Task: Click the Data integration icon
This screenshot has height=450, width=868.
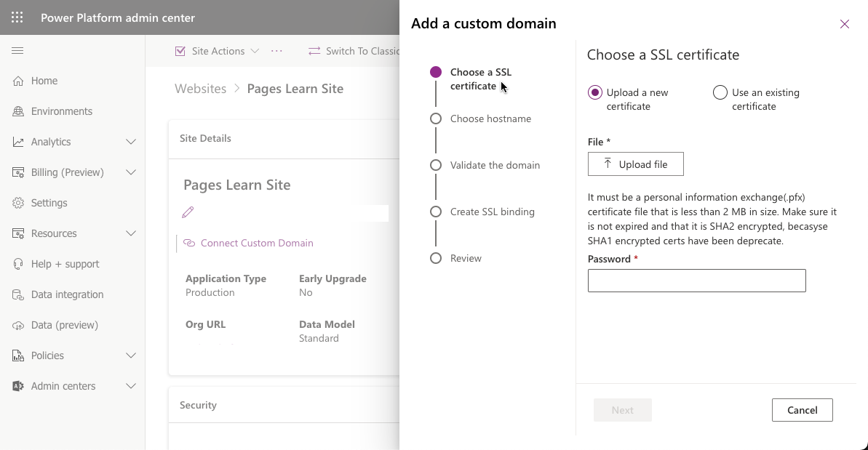Action: pyautogui.click(x=18, y=294)
